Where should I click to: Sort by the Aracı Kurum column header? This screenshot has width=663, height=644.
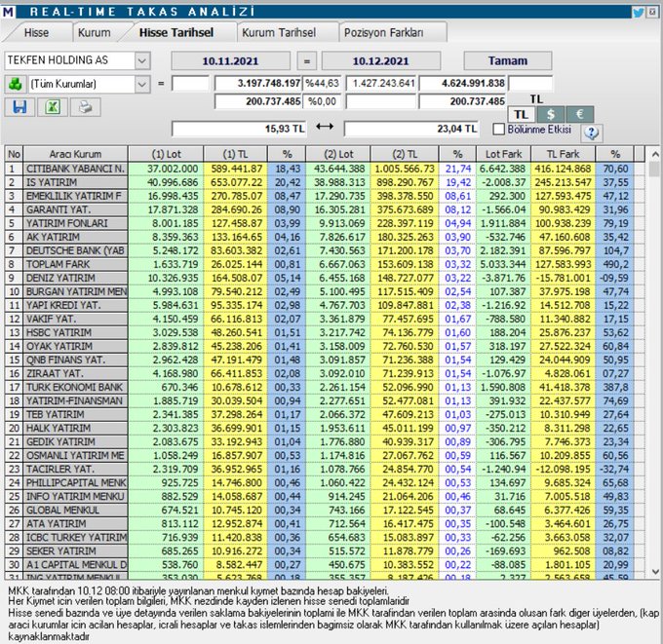pyautogui.click(x=75, y=154)
